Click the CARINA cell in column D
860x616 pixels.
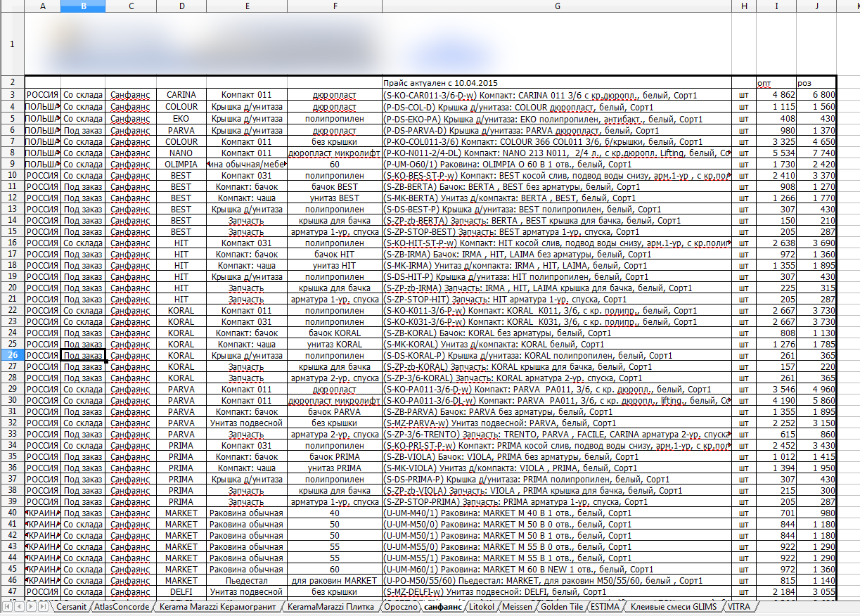pos(181,94)
